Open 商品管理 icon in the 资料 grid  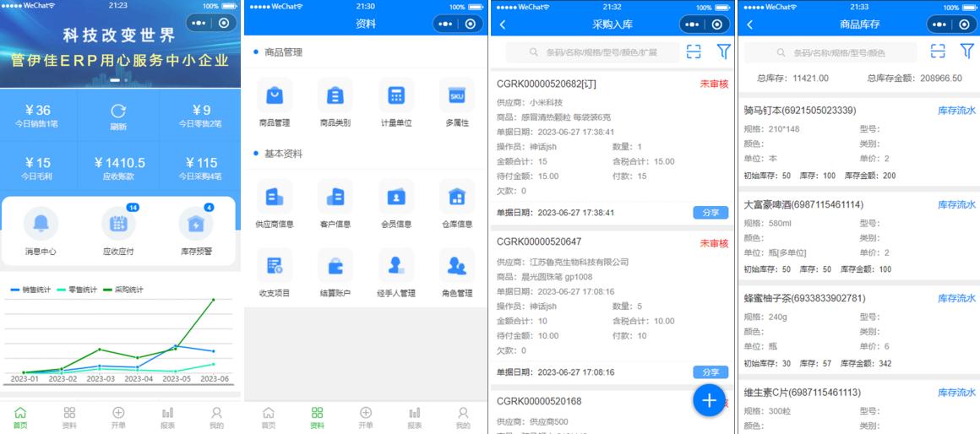(x=275, y=96)
